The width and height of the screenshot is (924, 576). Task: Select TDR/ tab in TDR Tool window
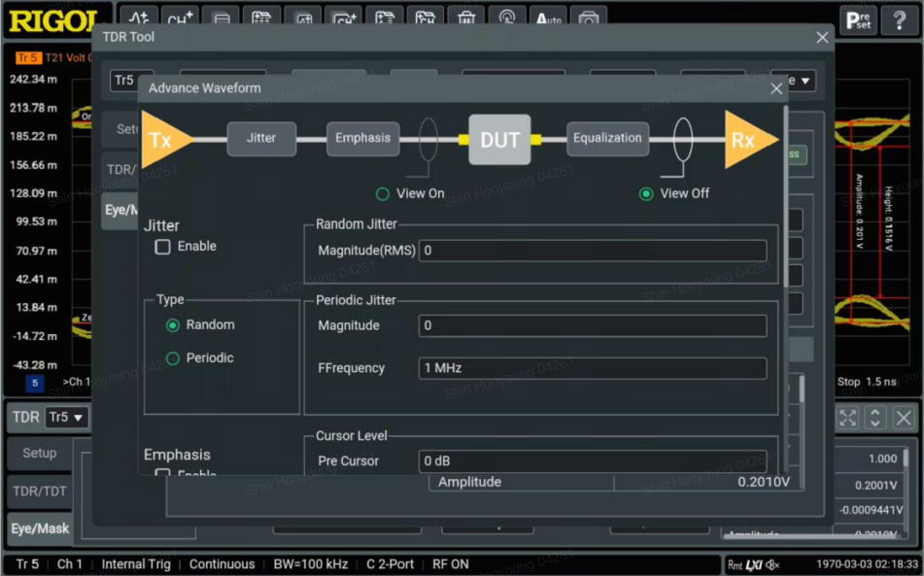click(120, 170)
